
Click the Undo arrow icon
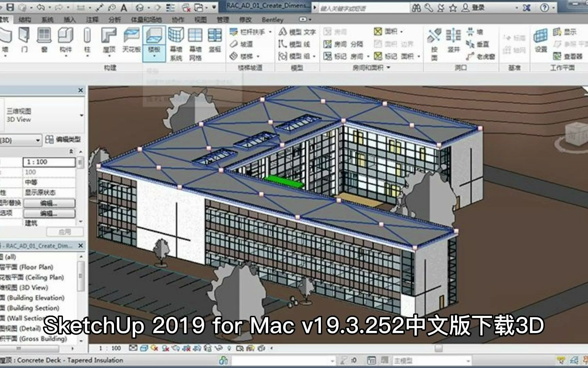(x=40, y=7)
